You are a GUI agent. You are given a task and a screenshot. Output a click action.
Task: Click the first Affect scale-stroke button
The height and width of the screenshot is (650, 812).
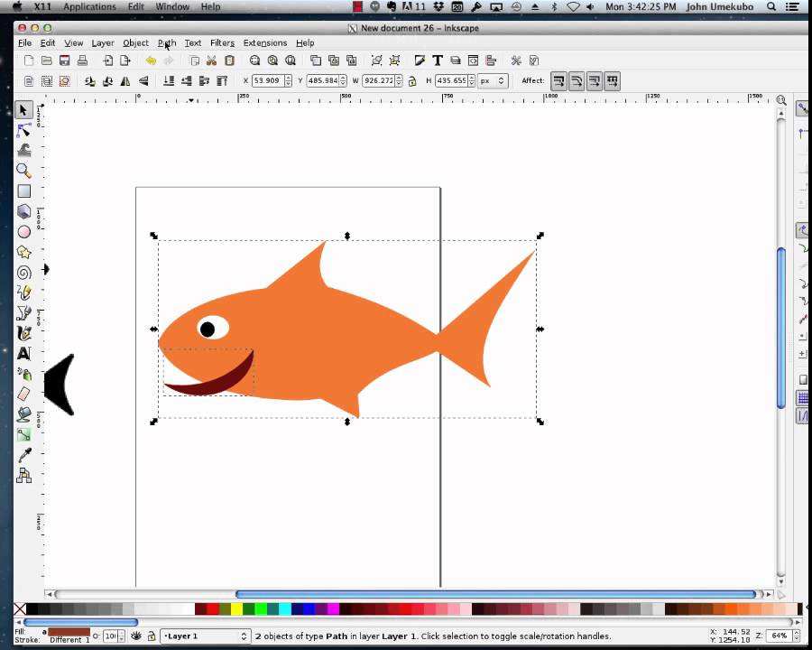558,81
